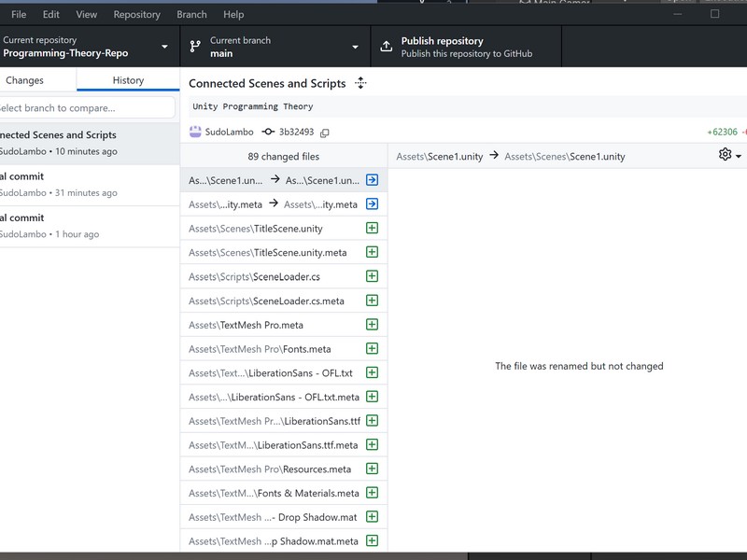Click the added icon beside SceneLoader.cs

click(x=372, y=276)
